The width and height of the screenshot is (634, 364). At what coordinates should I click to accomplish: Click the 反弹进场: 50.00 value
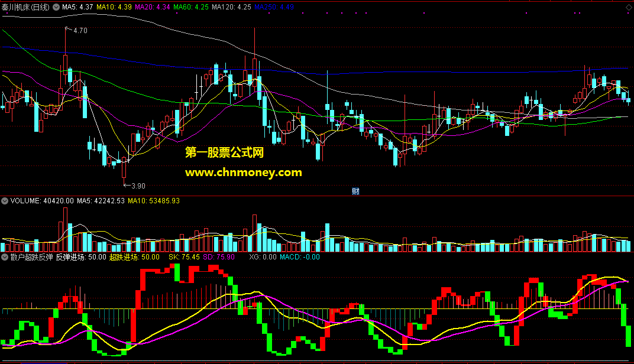tap(81, 257)
